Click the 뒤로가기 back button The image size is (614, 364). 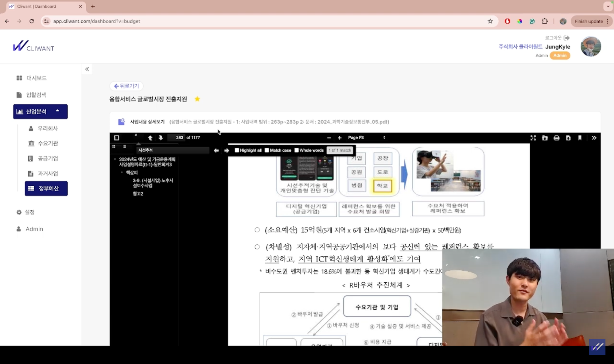126,86
